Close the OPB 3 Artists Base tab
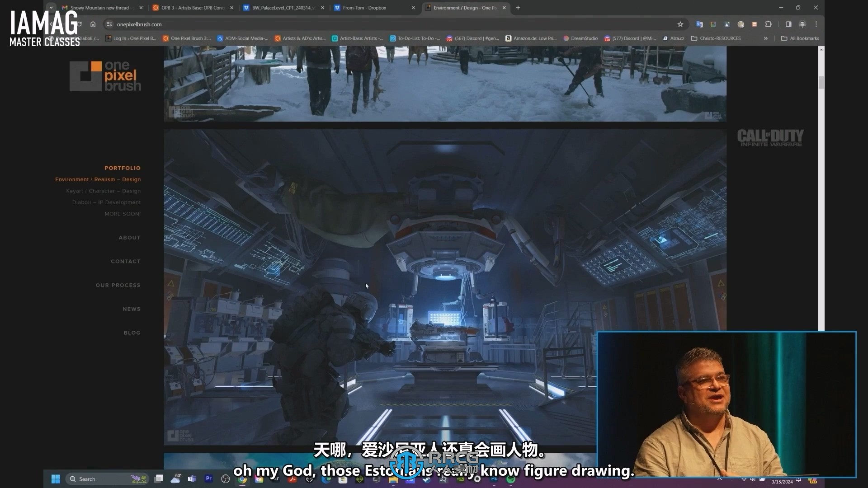This screenshot has height=488, width=868. coord(232,8)
